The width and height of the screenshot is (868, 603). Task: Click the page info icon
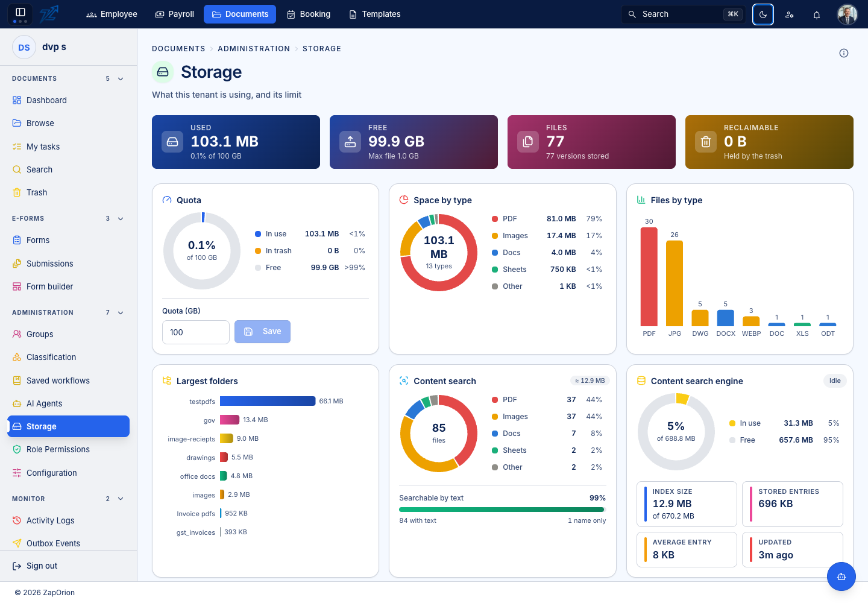[x=844, y=53]
